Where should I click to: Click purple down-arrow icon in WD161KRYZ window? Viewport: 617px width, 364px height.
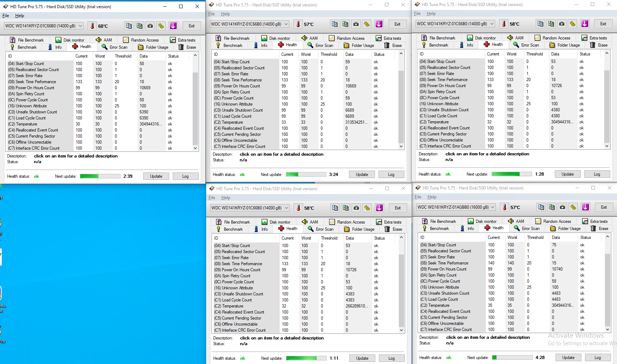pos(585,207)
